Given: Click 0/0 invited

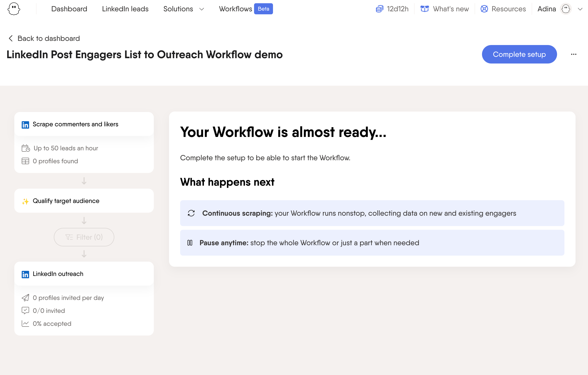Looking at the screenshot, I should [49, 311].
